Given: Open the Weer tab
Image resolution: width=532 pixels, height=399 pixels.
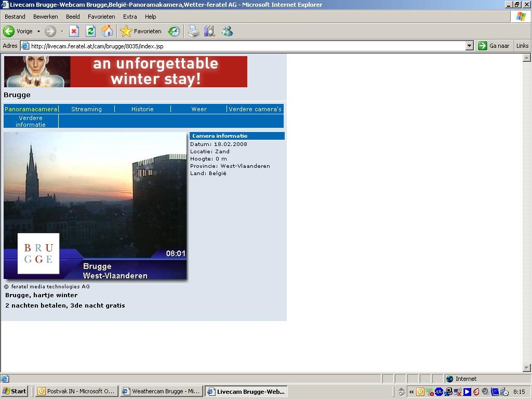Looking at the screenshot, I should point(199,109).
